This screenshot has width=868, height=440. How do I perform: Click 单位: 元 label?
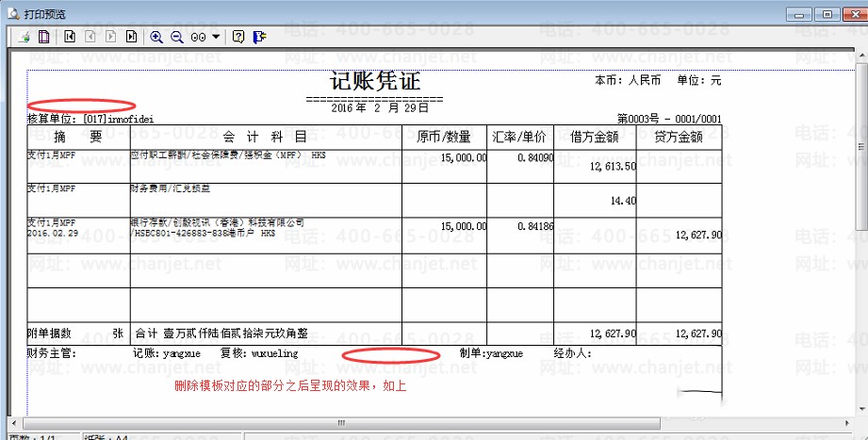tap(699, 81)
